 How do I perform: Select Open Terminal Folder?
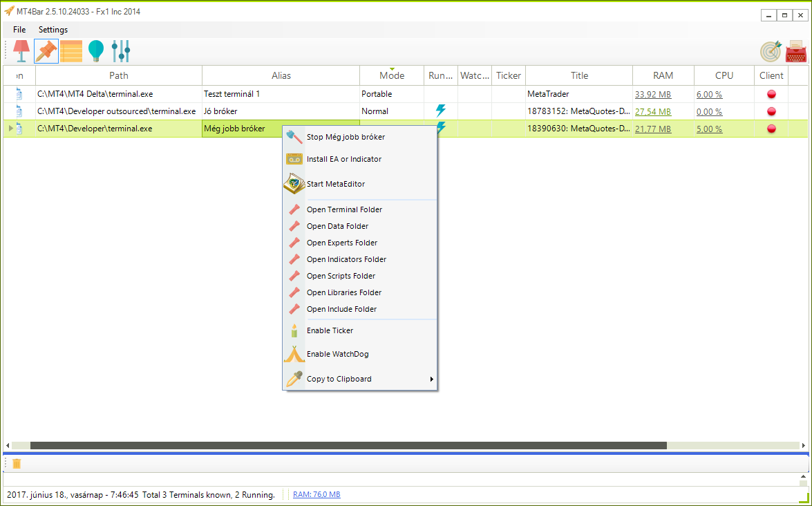coord(360,209)
